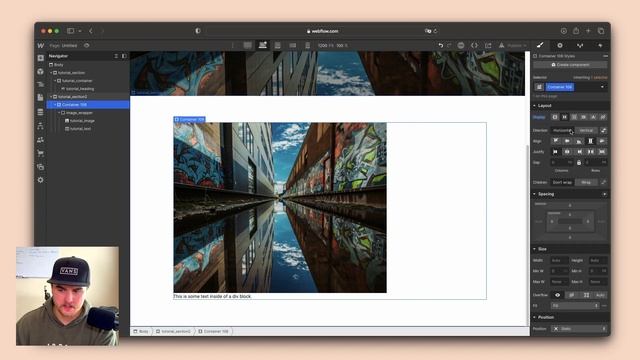Collapse the Size section
The width and height of the screenshot is (640, 360).
click(535, 249)
